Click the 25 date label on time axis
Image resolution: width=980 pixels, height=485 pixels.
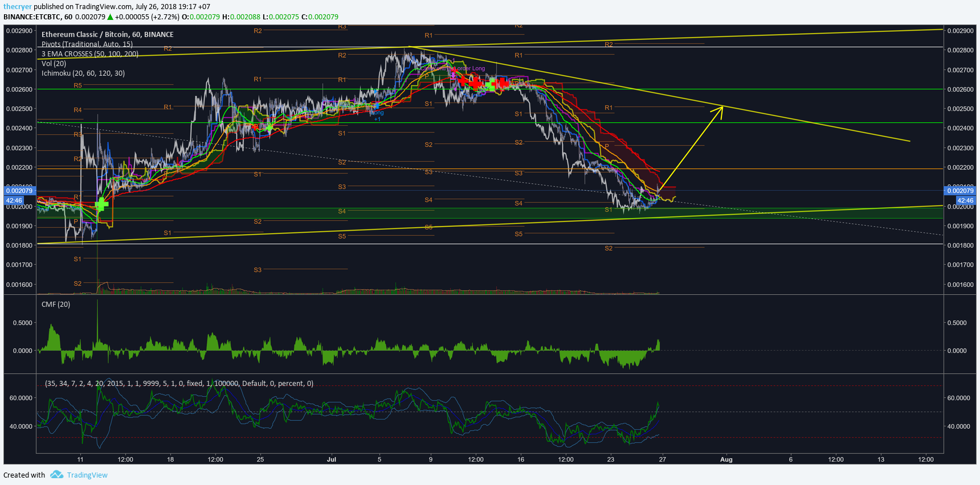point(260,459)
